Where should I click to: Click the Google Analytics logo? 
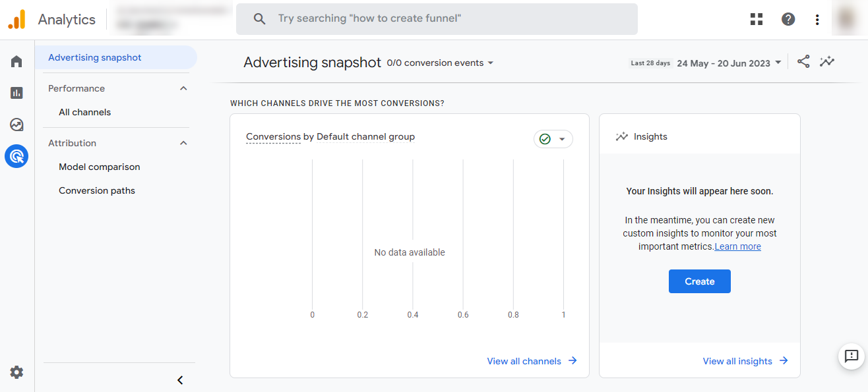pos(16,19)
